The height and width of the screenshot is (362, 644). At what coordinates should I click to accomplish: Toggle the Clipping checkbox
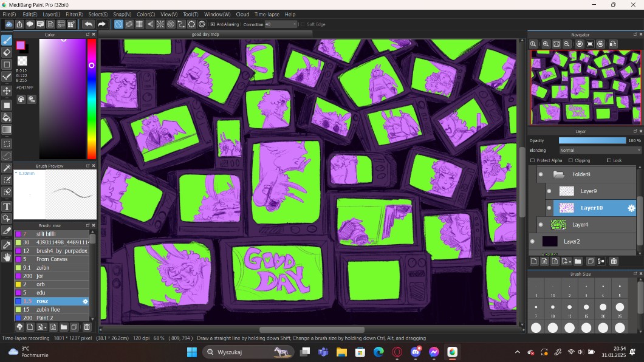(x=570, y=160)
